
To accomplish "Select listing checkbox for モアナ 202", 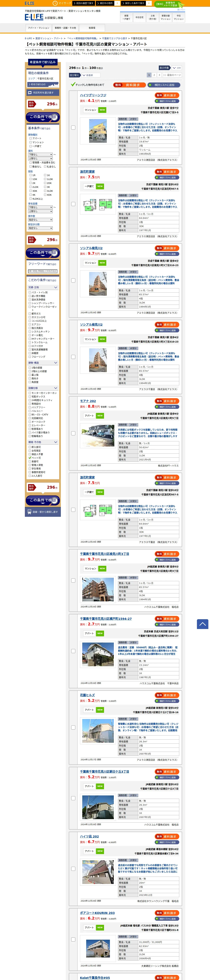I will pyautogui.click(x=73, y=433).
